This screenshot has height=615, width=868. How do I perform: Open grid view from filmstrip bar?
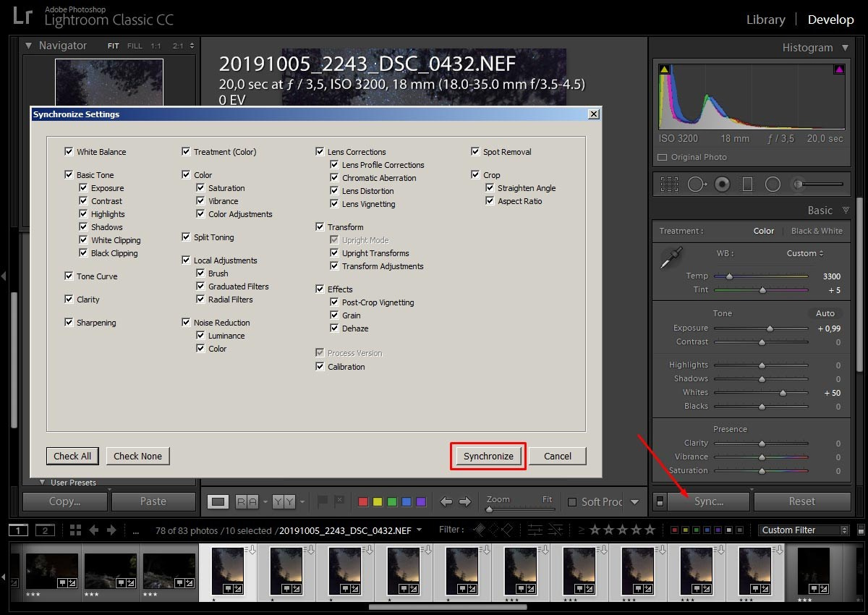pos(75,530)
